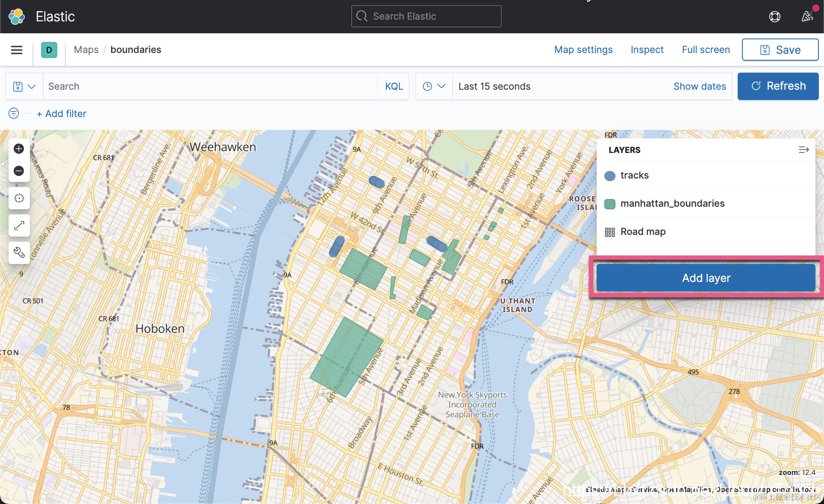Image resolution: width=824 pixels, height=504 pixels.
Task: Toggle the manhattan_boundaries layer entry
Action: pos(672,204)
